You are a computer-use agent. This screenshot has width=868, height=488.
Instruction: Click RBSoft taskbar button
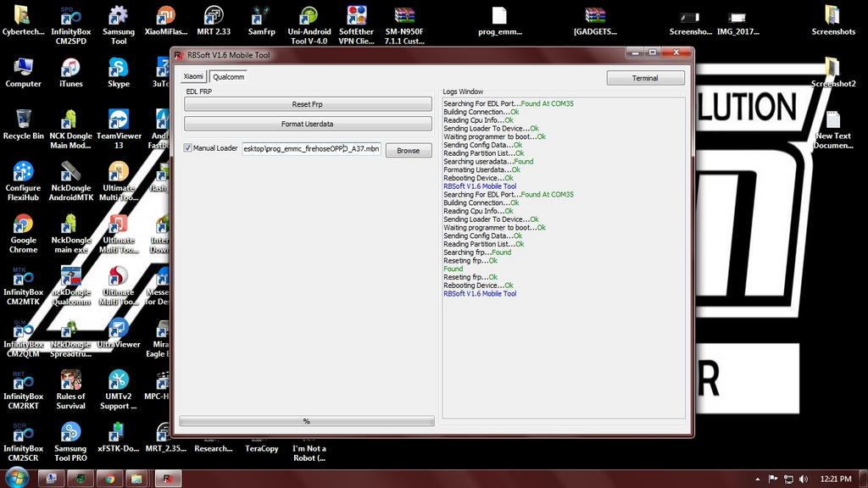[168, 479]
